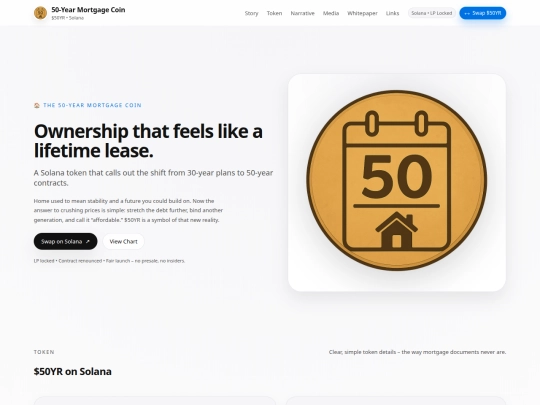Open the Story nav link
540x405 pixels.
[x=251, y=13]
